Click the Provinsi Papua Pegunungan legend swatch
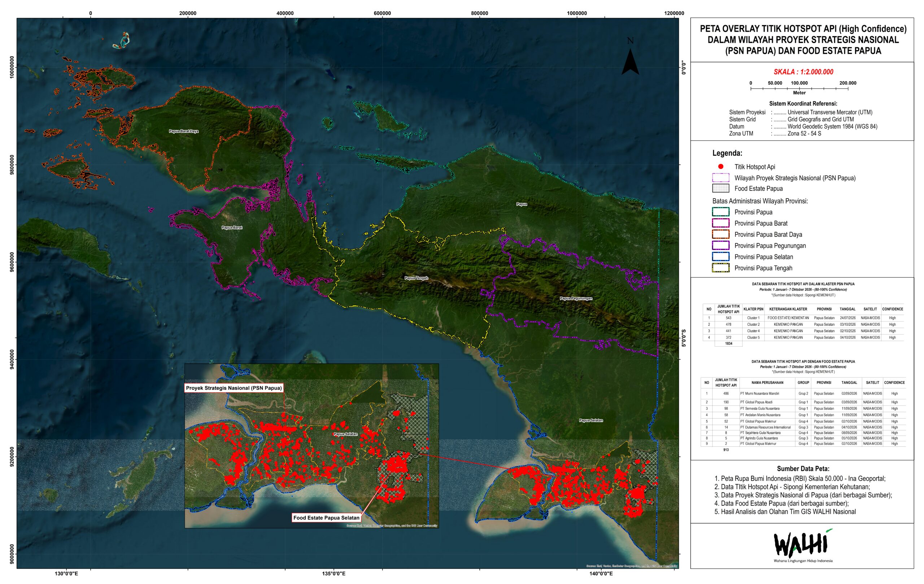Screen dimensions: 924x584 tap(721, 245)
